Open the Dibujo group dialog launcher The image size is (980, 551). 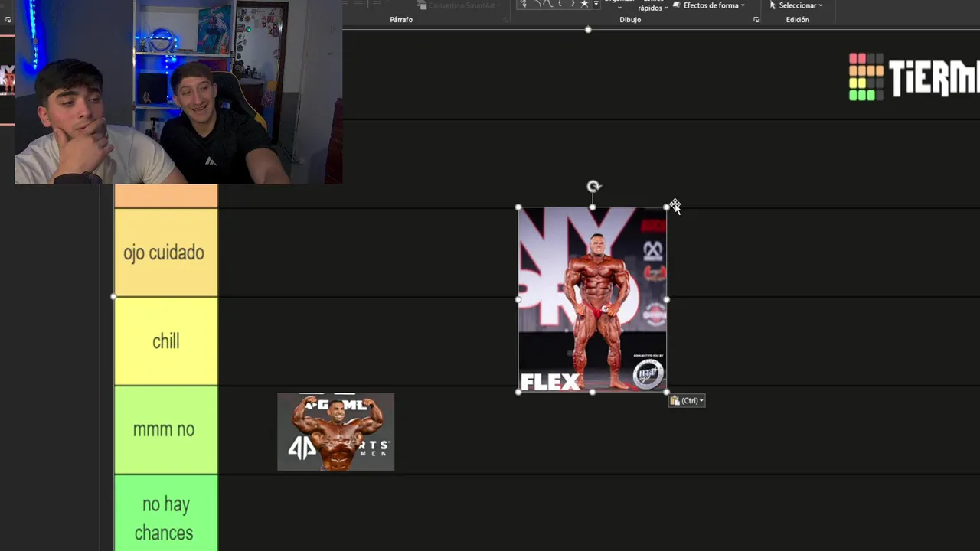pyautogui.click(x=756, y=20)
